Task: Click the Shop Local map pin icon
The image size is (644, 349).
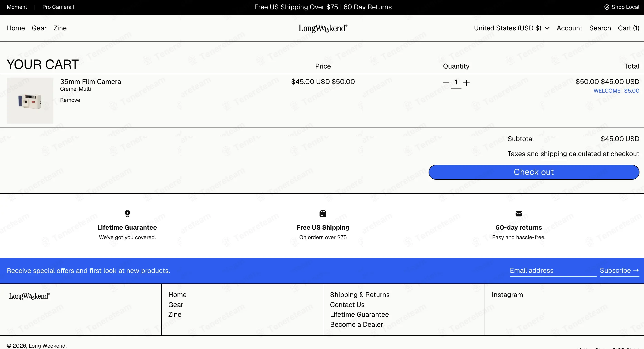Action: pos(607,7)
